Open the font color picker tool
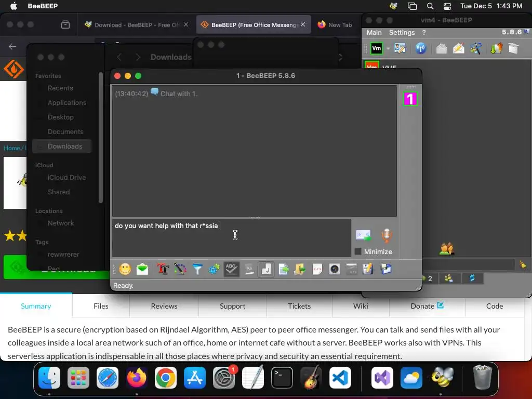532x399 pixels. pos(180,269)
